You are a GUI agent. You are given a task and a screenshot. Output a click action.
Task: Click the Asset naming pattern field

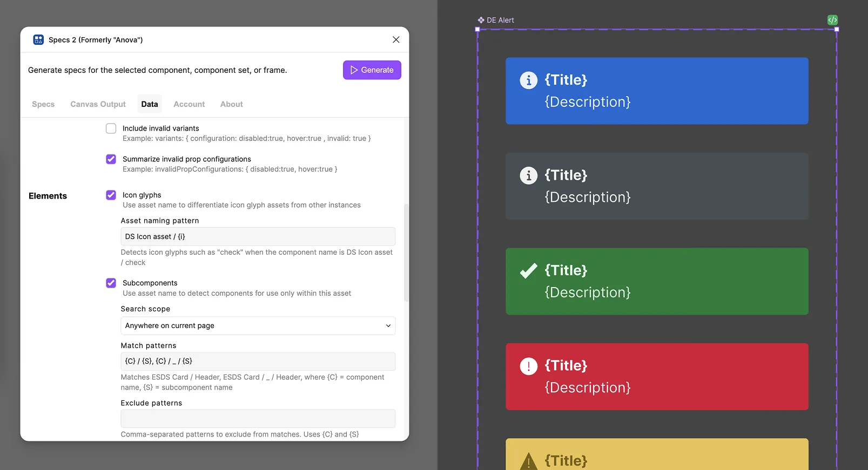click(258, 236)
